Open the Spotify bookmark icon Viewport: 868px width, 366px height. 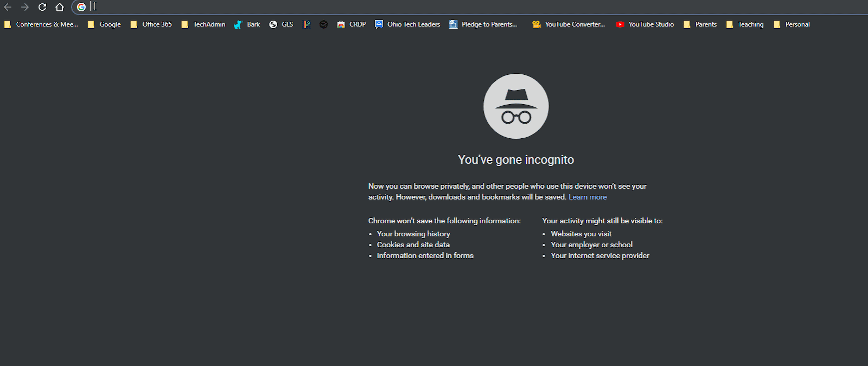[x=324, y=24]
